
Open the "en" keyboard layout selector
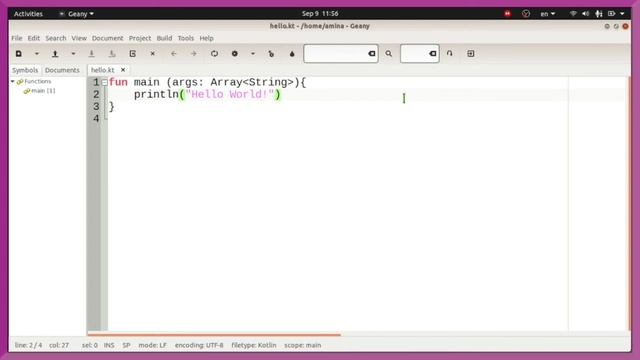548,14
